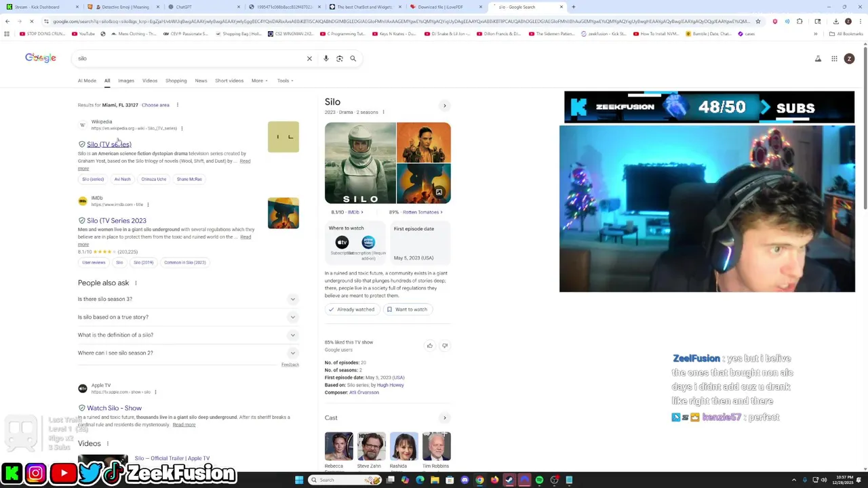This screenshot has width=868, height=488.
Task: Open Silo (TV series) Wikipedia link
Action: click(x=109, y=144)
